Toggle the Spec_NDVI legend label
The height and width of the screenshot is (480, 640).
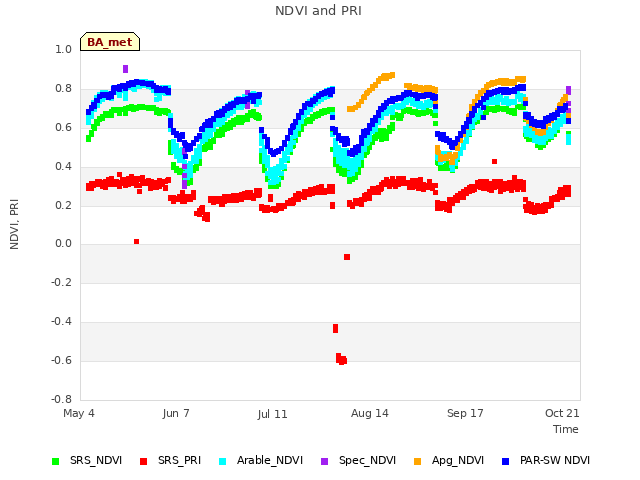click(367, 460)
